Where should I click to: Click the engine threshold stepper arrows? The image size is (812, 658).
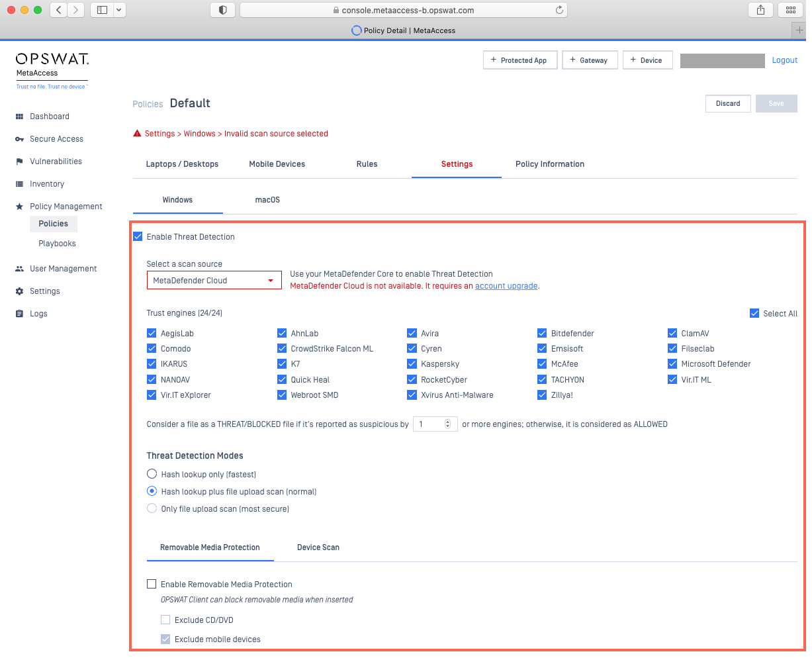[x=448, y=424]
